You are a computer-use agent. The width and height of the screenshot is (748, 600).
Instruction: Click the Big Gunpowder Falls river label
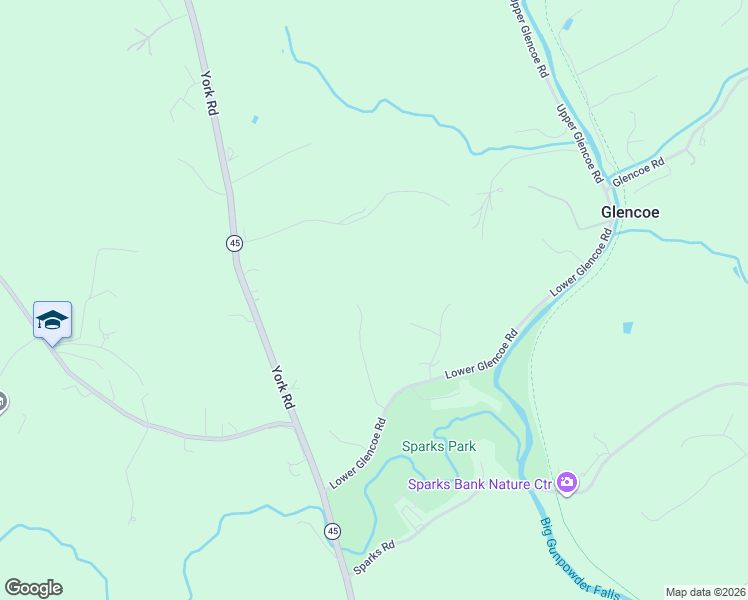[x=579, y=559]
